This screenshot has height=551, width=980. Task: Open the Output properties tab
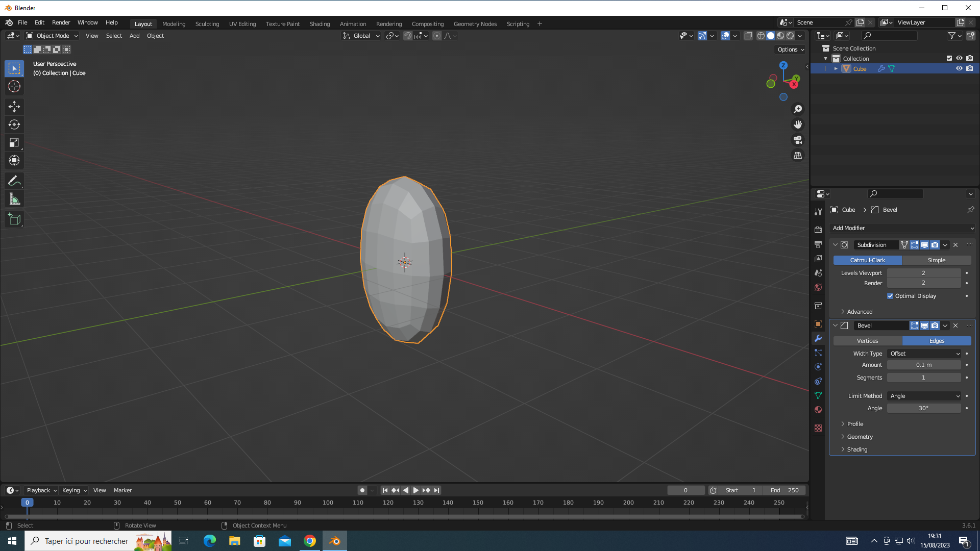(818, 244)
